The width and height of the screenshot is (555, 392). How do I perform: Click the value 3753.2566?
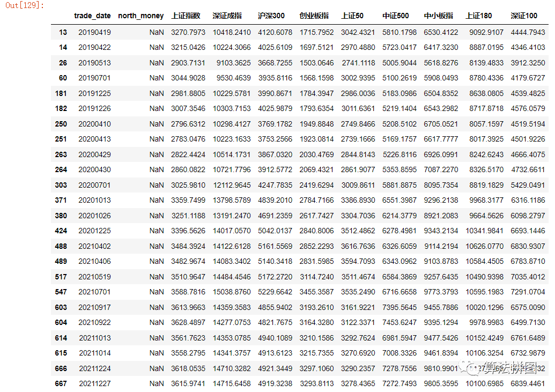point(275,139)
